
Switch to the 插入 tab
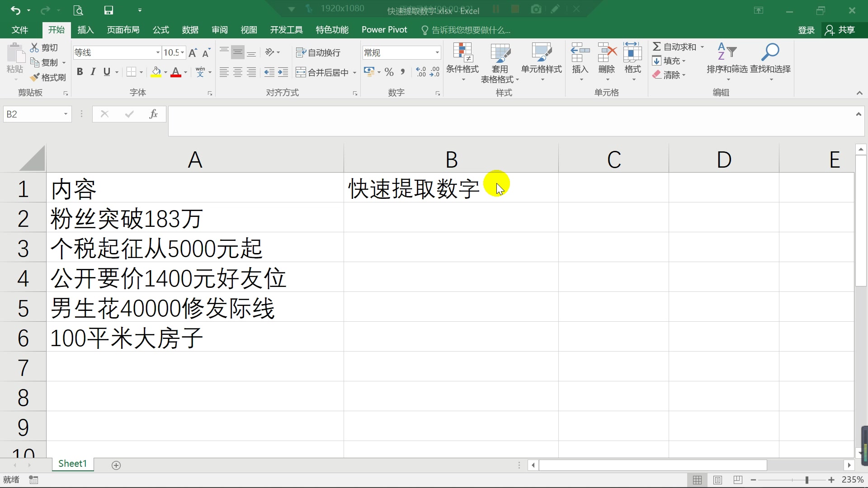tap(85, 30)
